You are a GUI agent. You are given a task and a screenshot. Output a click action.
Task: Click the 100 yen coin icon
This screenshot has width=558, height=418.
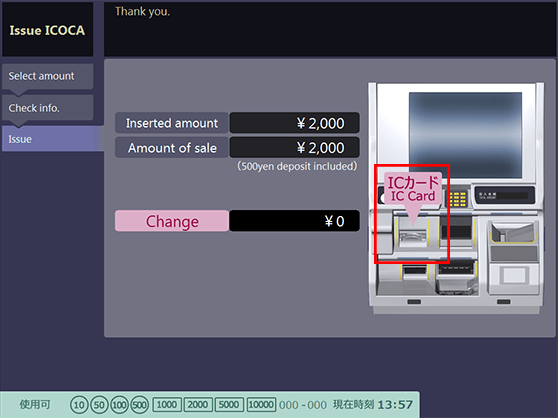(119, 405)
